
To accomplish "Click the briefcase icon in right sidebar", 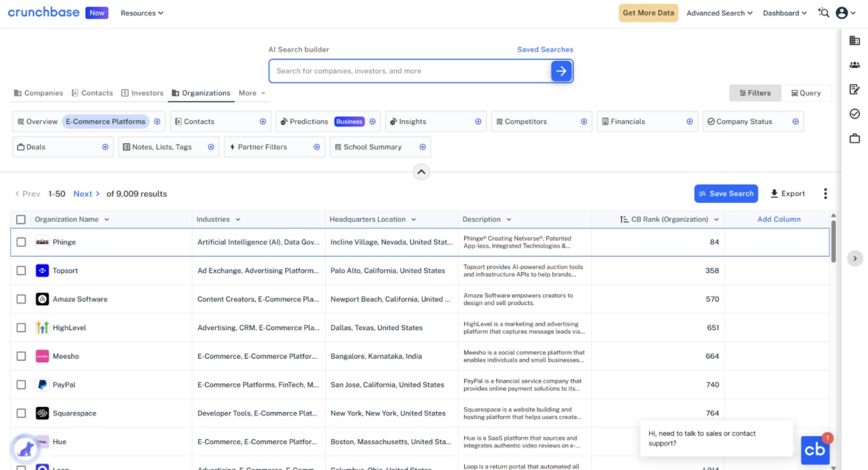I will pyautogui.click(x=854, y=138).
